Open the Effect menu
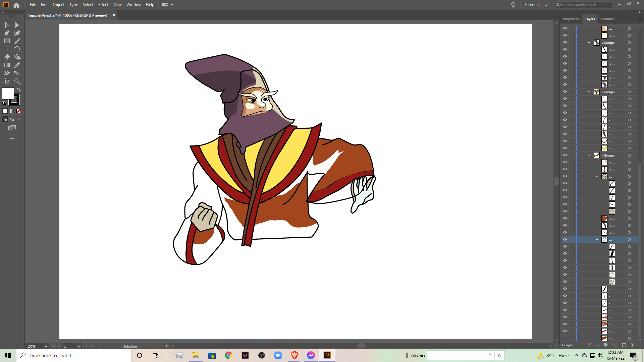This screenshot has width=644, height=362. point(103,5)
